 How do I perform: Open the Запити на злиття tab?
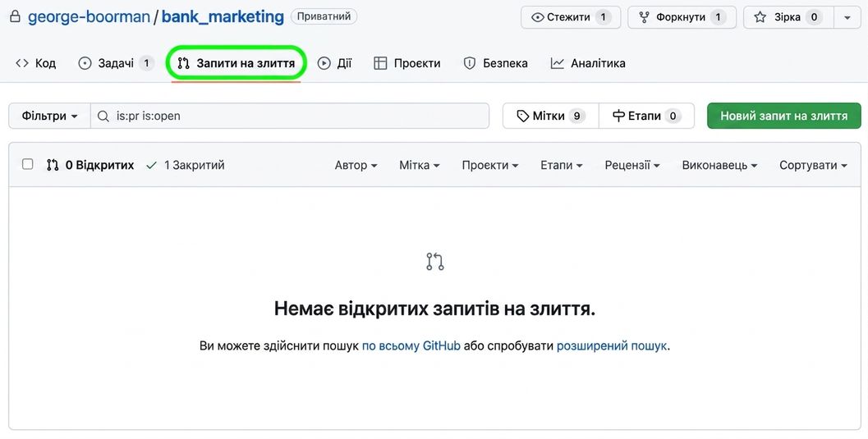point(237,63)
